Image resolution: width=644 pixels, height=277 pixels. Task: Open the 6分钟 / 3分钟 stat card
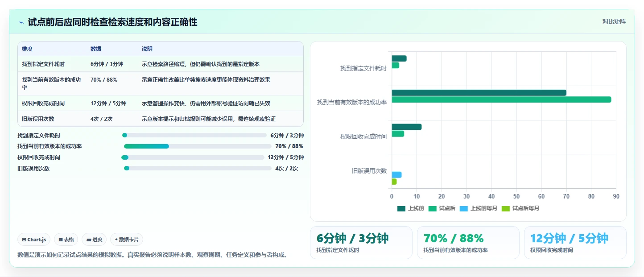(361, 243)
